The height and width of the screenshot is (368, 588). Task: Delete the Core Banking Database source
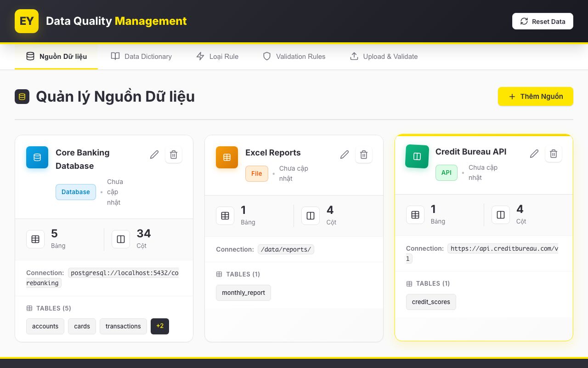174,155
